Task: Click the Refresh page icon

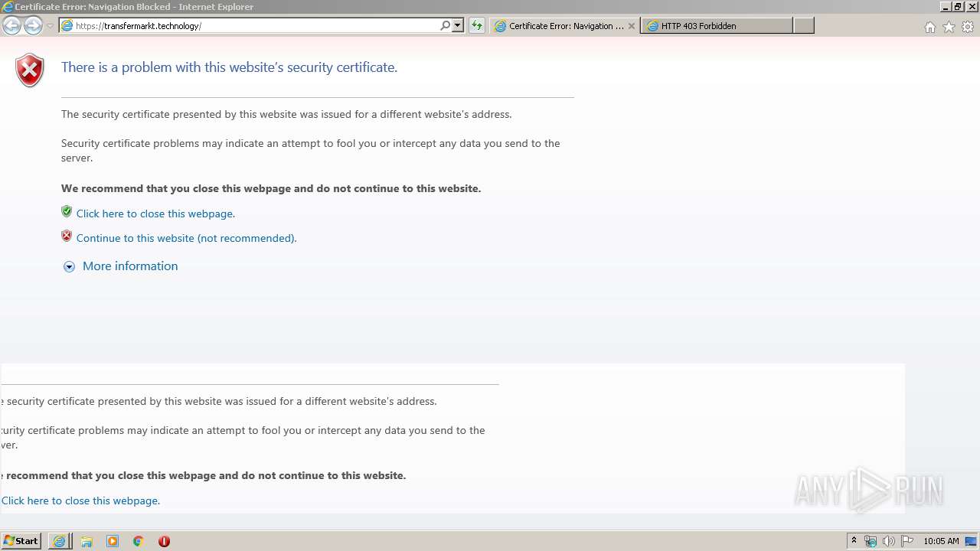Action: click(x=477, y=25)
